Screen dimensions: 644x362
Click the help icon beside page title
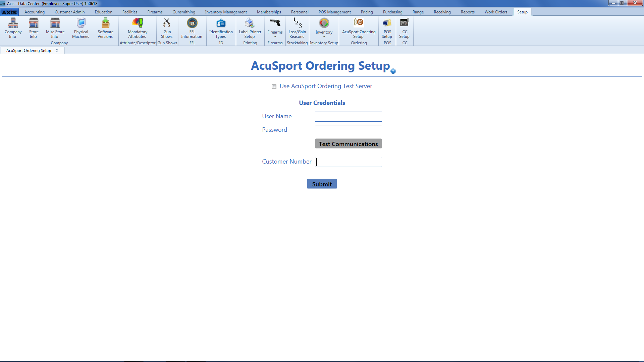coord(393,71)
